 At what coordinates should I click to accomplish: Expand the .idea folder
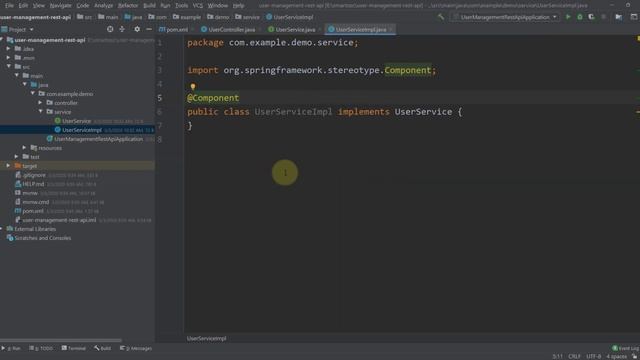8,49
